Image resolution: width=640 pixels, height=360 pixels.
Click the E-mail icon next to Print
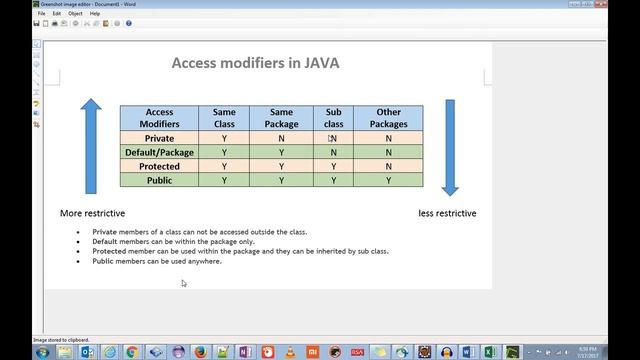coord(64,24)
